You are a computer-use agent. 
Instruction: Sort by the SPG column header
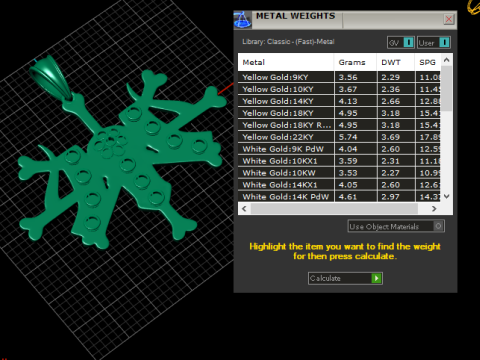(428, 62)
